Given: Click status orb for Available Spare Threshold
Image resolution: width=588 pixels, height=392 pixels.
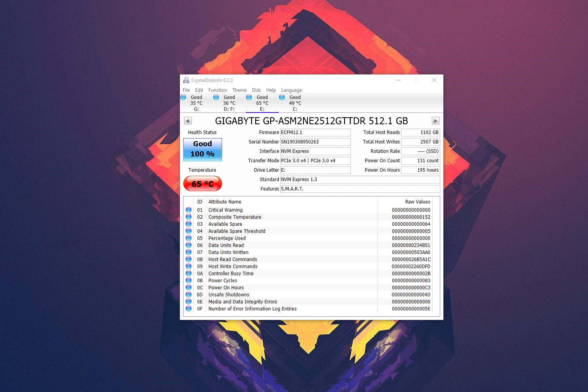Looking at the screenshot, I should (189, 231).
